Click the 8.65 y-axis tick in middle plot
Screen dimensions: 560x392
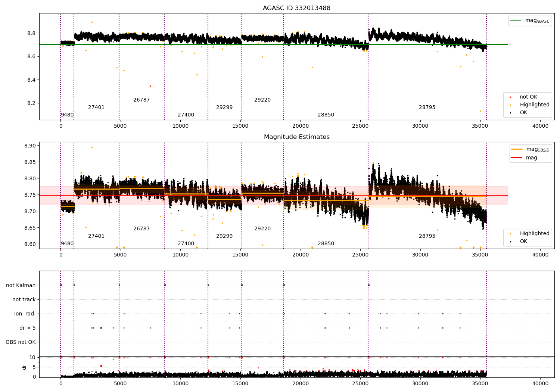click(x=29, y=228)
